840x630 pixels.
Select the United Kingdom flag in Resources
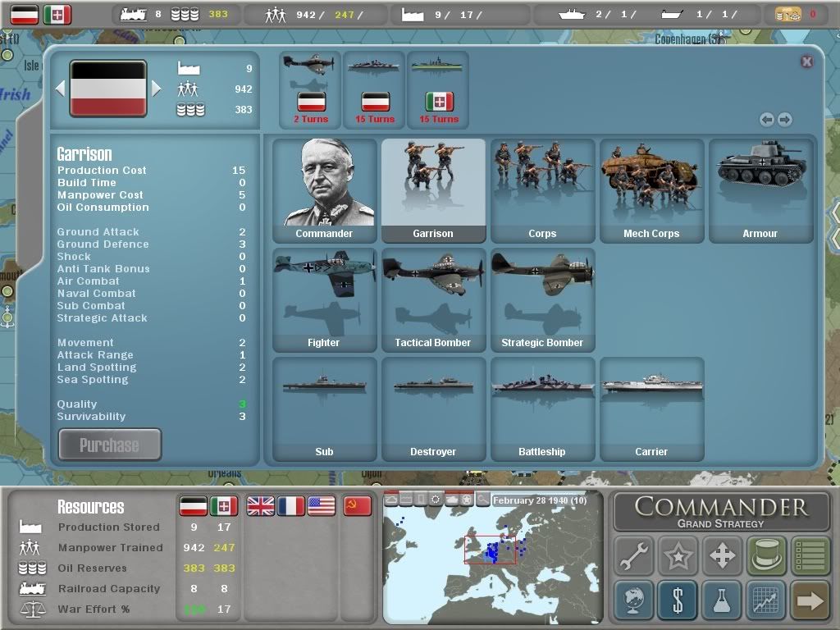260,505
